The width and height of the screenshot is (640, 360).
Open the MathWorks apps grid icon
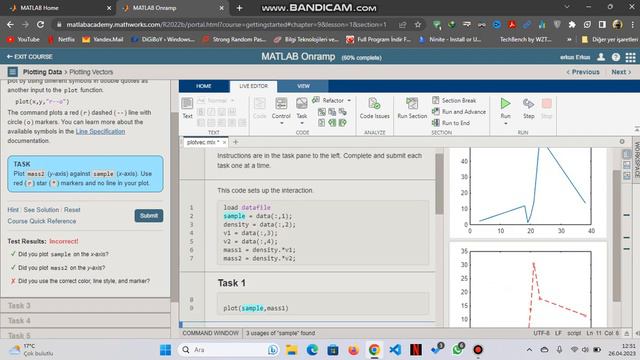pos(630,57)
